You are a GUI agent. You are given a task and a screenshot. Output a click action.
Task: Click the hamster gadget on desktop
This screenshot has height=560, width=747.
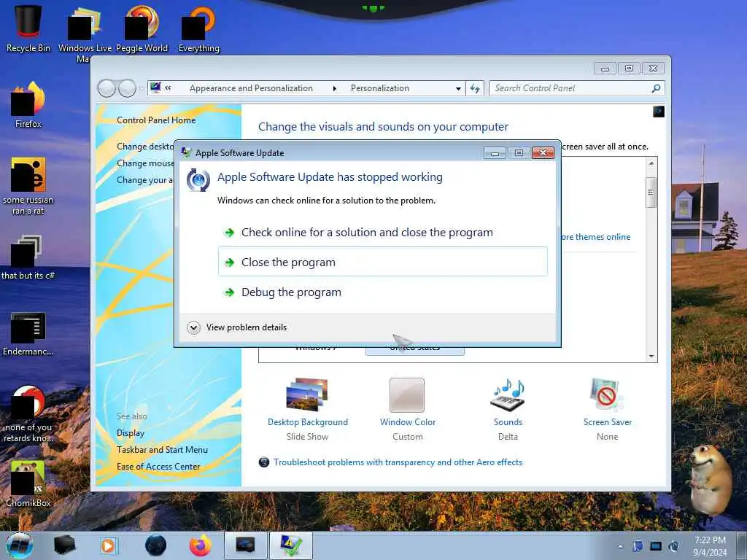click(710, 478)
